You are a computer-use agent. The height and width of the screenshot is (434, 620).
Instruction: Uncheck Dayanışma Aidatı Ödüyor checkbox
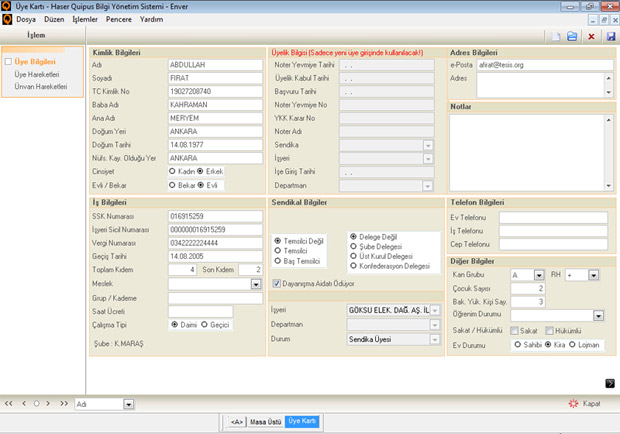276,284
